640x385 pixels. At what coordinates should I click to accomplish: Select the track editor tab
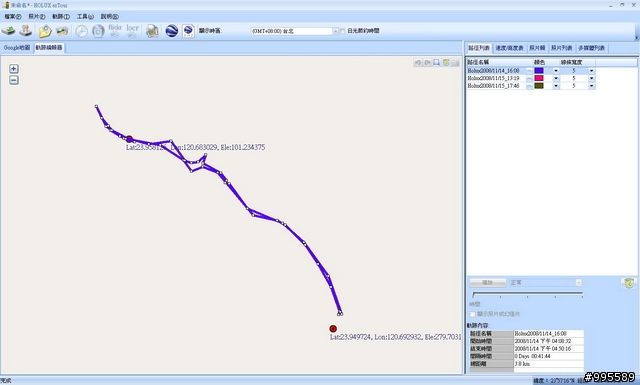49,48
